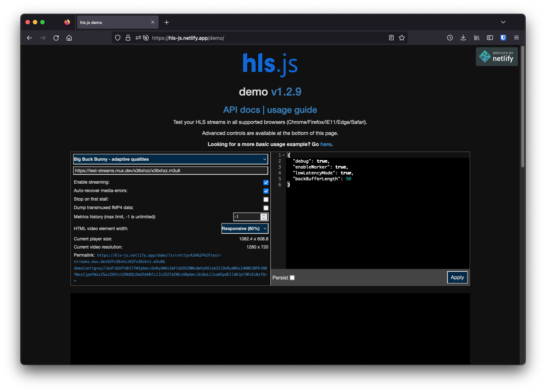Screen dimensions: 546x392
Task: Toggle Enable streaming checkbox
Action: (266, 183)
